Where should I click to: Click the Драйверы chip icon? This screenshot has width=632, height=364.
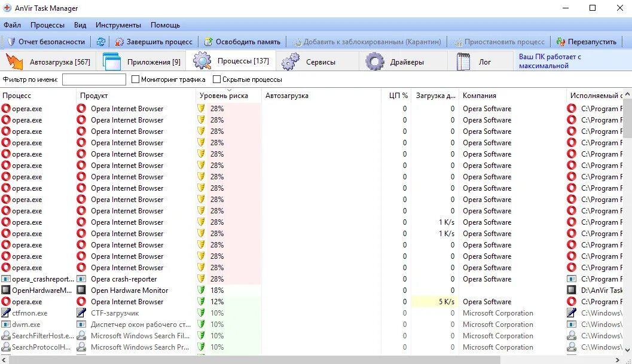coord(375,62)
